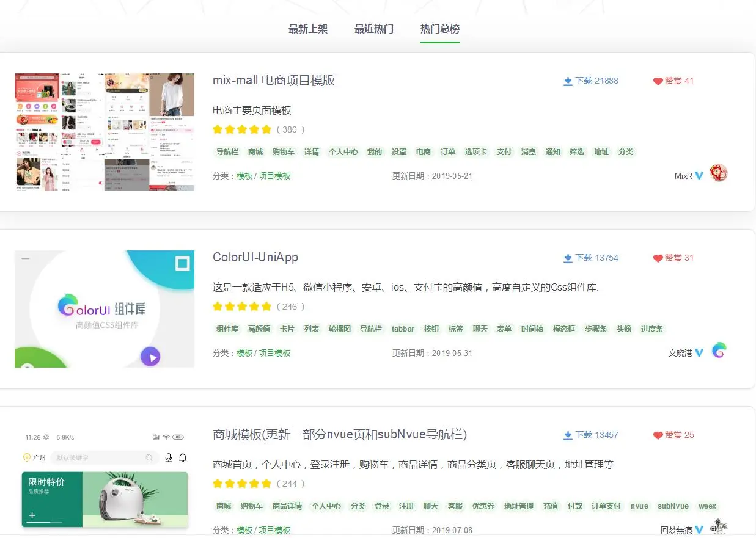This screenshot has height=538, width=756.
Task: Open ColorUI's 模板 / 项目模板 category link
Action: tap(263, 353)
